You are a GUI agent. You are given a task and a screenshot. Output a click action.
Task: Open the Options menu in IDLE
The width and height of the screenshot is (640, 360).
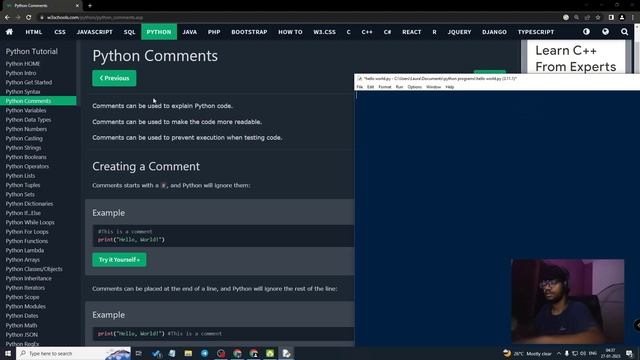414,87
